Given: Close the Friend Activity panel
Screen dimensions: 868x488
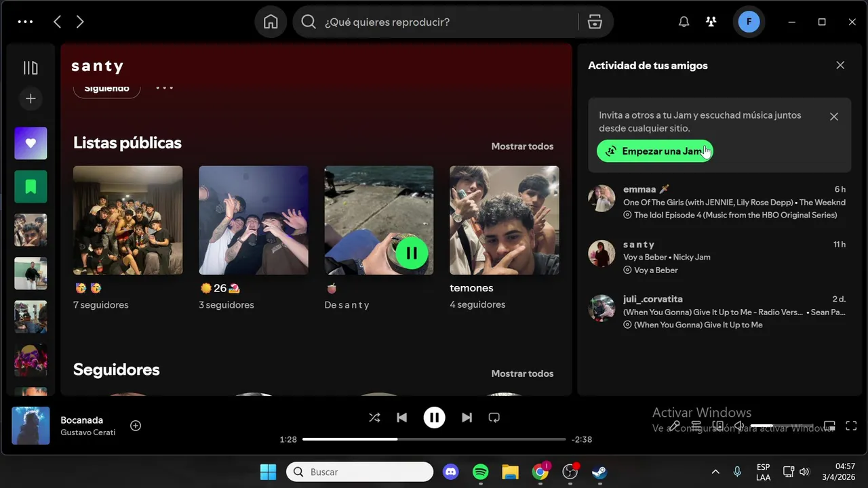Looking at the screenshot, I should coord(840,65).
